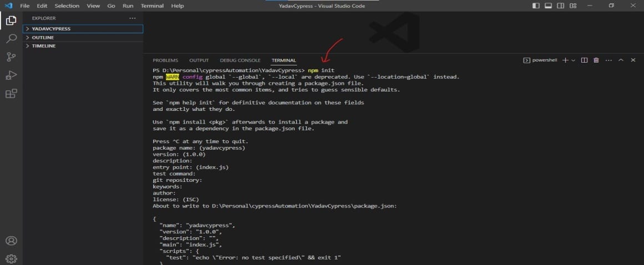Click the EXPLORER panel heading
This screenshot has height=265, width=644.
44,18
